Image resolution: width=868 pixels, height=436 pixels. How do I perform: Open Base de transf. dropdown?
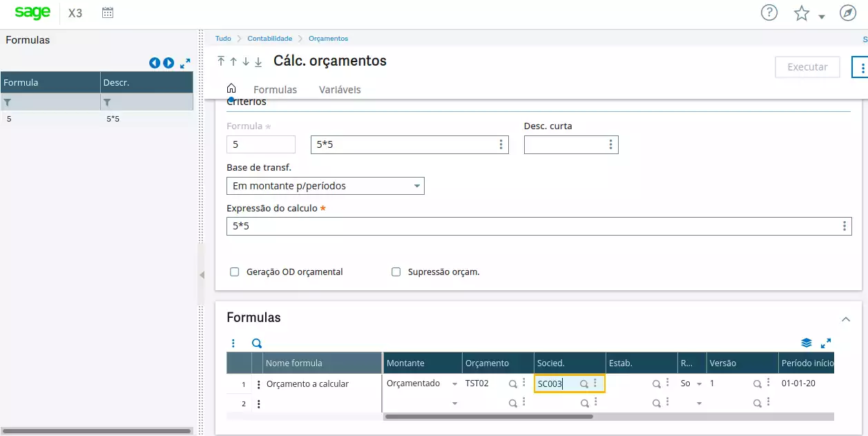416,186
